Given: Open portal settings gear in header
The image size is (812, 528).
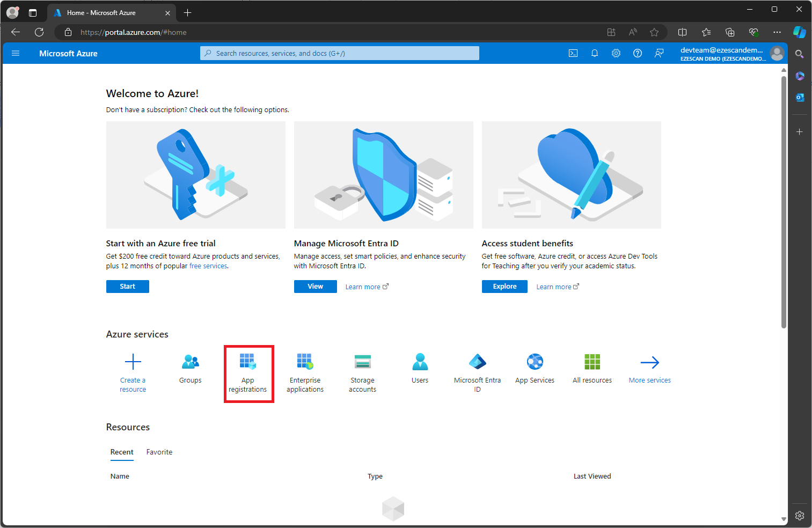Looking at the screenshot, I should (616, 53).
